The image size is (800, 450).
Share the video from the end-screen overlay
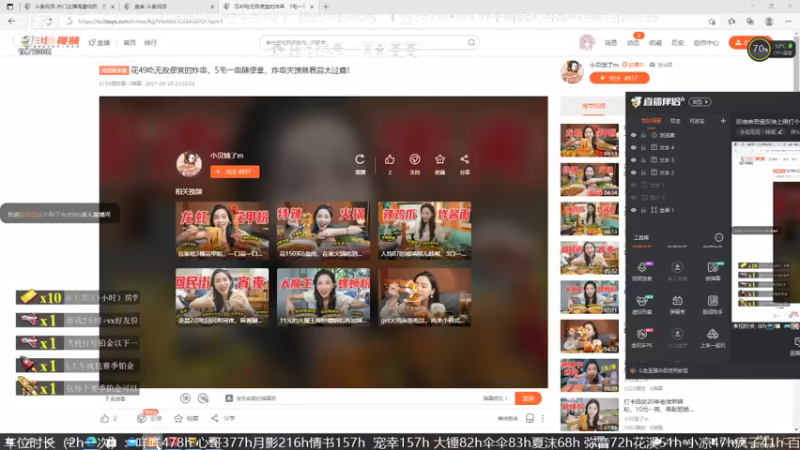(464, 160)
